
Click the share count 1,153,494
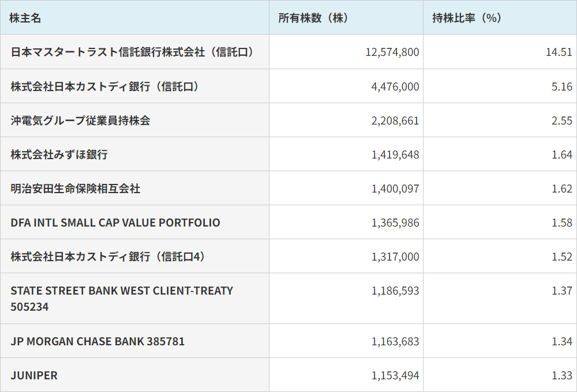395,375
